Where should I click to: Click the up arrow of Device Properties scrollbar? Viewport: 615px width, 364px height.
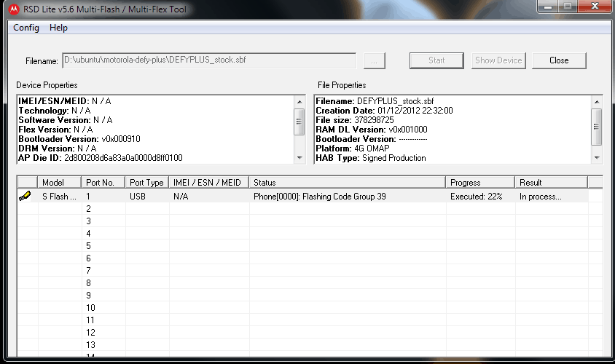pyautogui.click(x=299, y=101)
